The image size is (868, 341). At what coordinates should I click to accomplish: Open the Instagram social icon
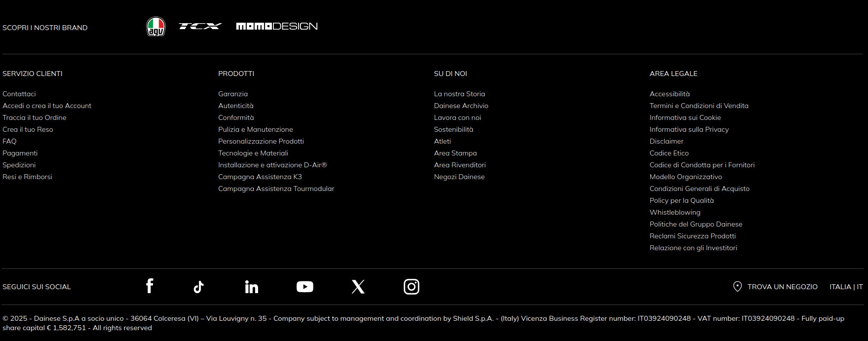[411, 287]
